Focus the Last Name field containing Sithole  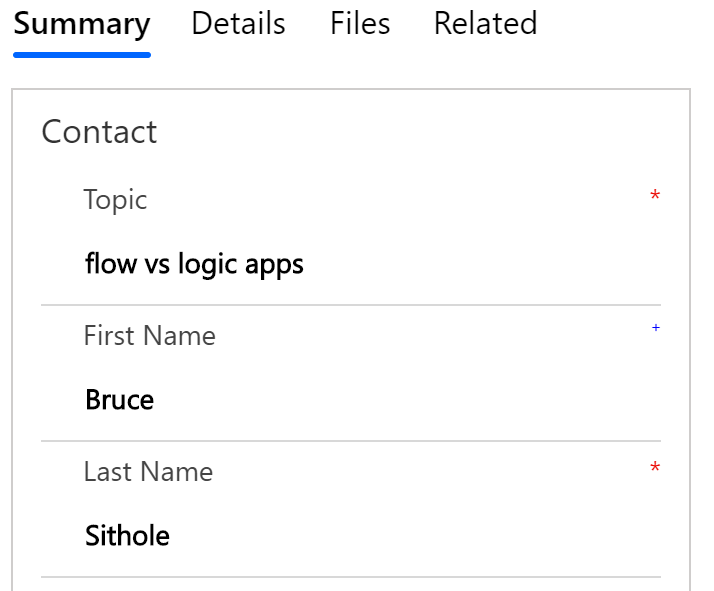click(x=127, y=536)
